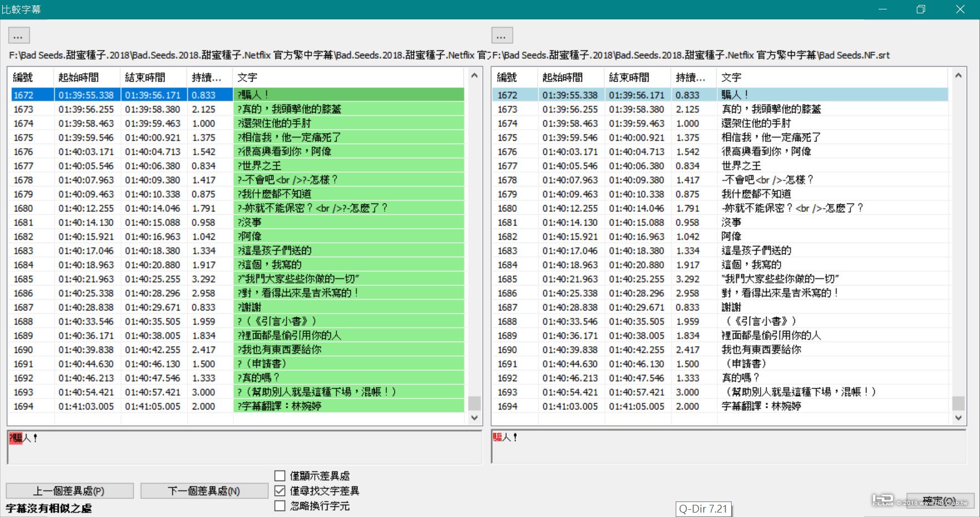The width and height of the screenshot is (980, 517).
Task: Click the up arrow of the second list's scrollbar
Action: pos(958,75)
